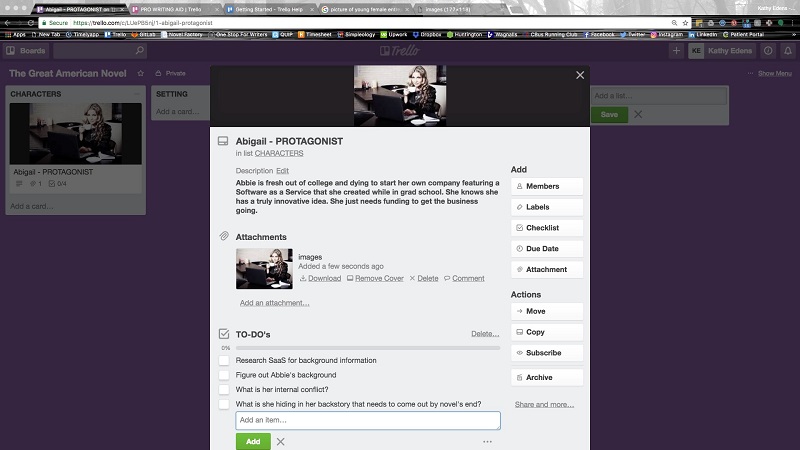The image size is (800, 450).
Task: Switch to Getting Started Trello Help tab
Action: (x=268, y=9)
